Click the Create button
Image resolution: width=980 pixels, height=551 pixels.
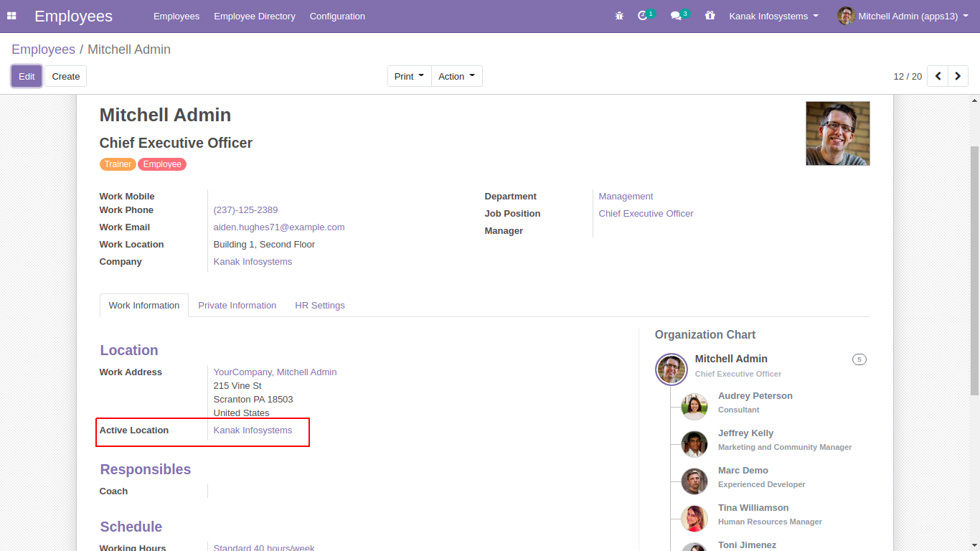click(x=66, y=76)
